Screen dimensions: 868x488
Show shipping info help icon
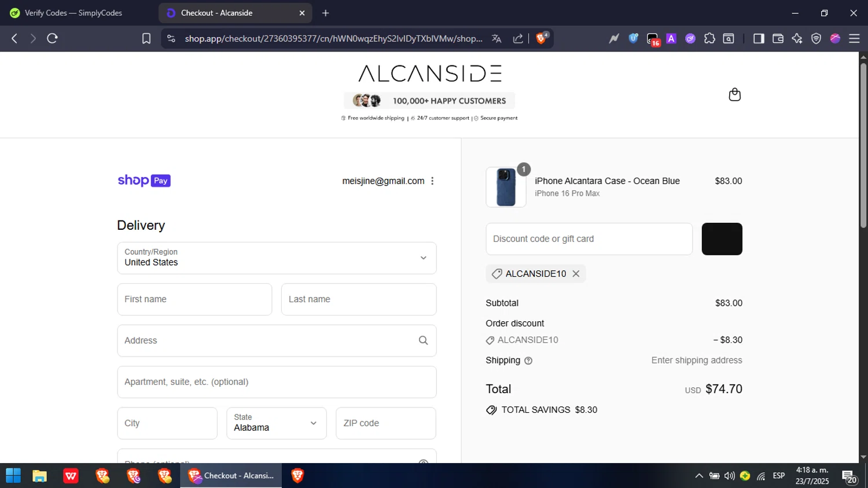[528, 361]
